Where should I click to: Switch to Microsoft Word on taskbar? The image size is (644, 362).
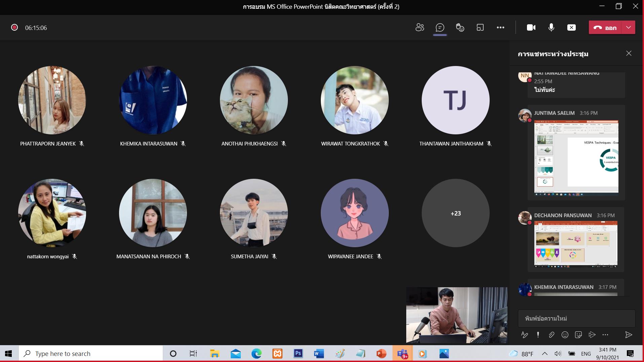pyautogui.click(x=319, y=354)
